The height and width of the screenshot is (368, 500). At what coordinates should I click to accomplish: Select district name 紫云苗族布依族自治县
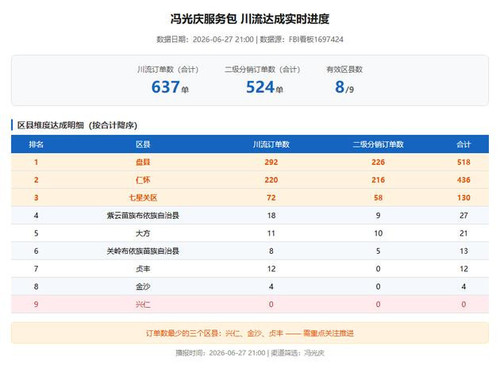pyautogui.click(x=143, y=215)
